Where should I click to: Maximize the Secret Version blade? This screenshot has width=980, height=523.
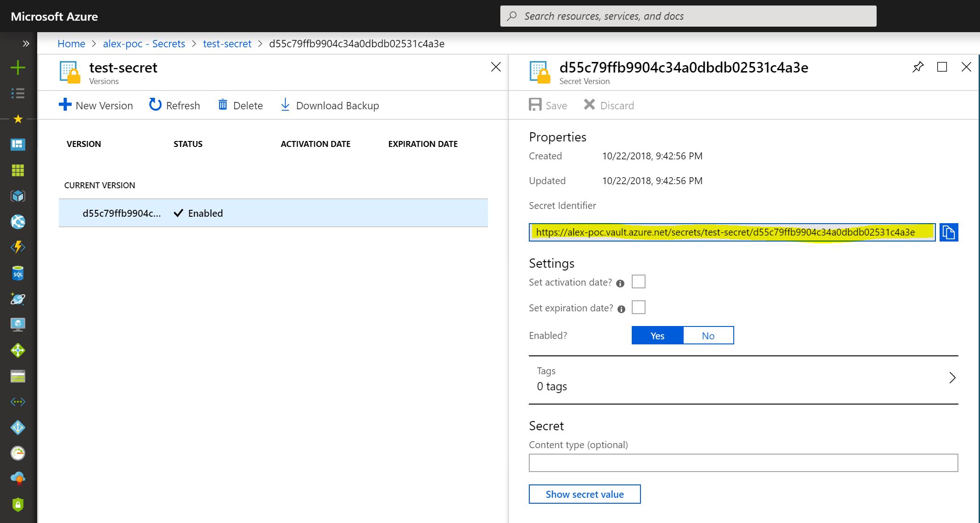942,67
